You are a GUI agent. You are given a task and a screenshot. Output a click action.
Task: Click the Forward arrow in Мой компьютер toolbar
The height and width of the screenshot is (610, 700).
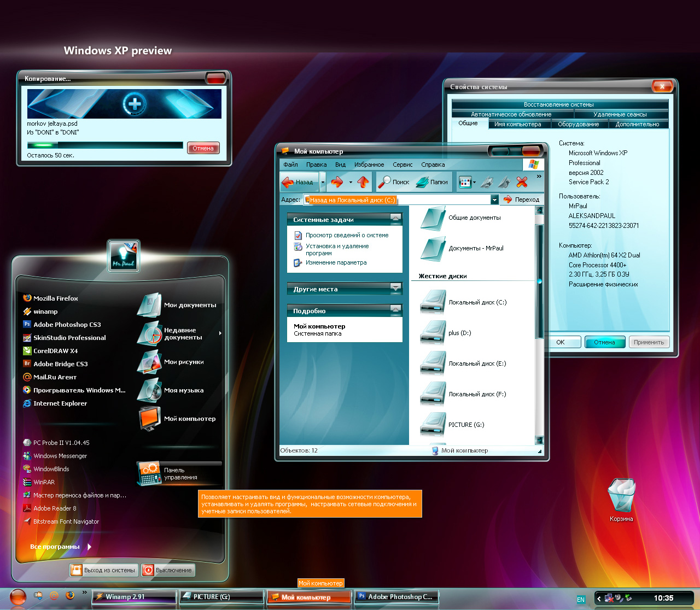tap(337, 182)
